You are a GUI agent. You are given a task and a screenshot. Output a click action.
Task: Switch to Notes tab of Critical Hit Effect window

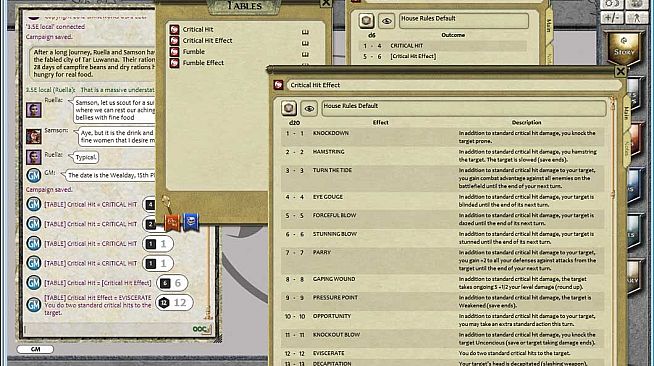626,148
